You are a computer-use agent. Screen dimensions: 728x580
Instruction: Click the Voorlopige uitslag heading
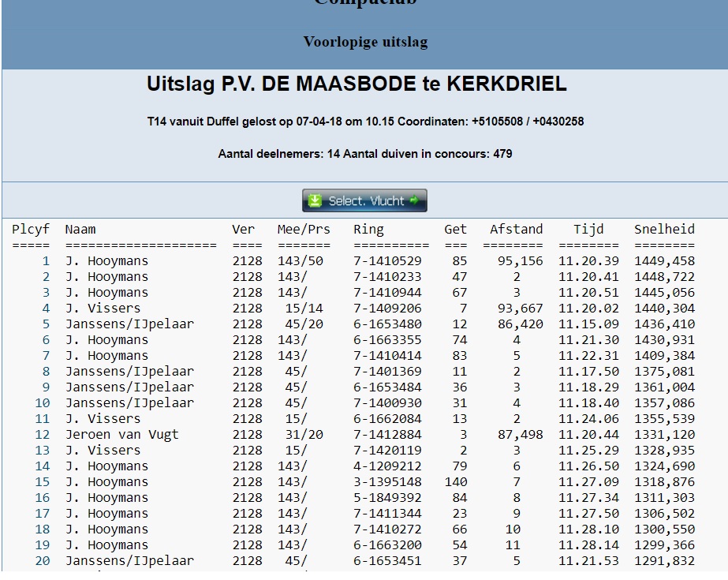[365, 42]
